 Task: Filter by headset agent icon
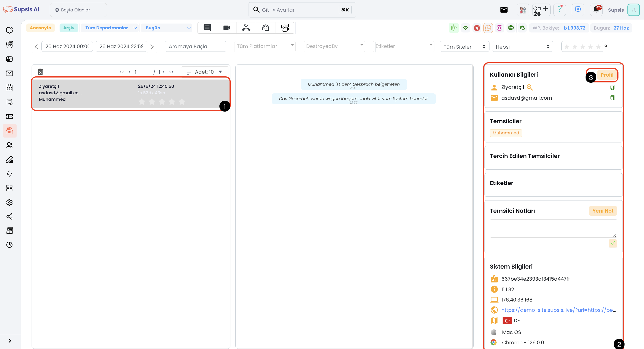(x=266, y=28)
